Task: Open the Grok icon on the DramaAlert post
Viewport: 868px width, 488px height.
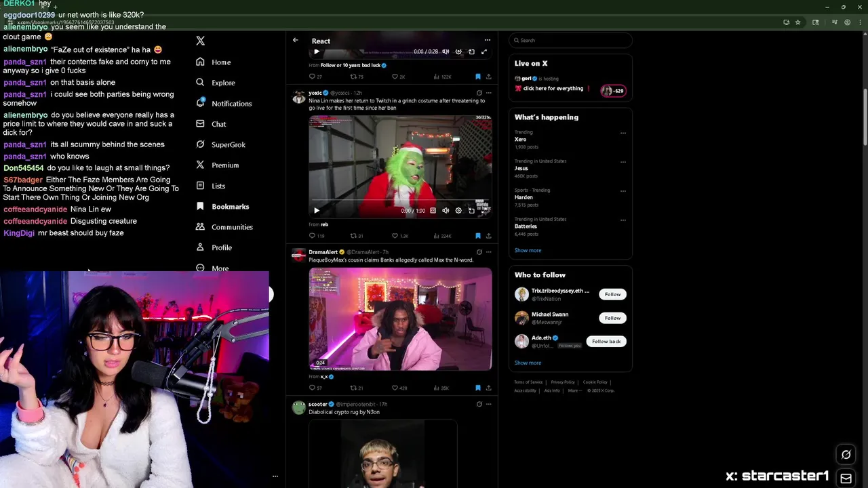Action: pyautogui.click(x=479, y=252)
